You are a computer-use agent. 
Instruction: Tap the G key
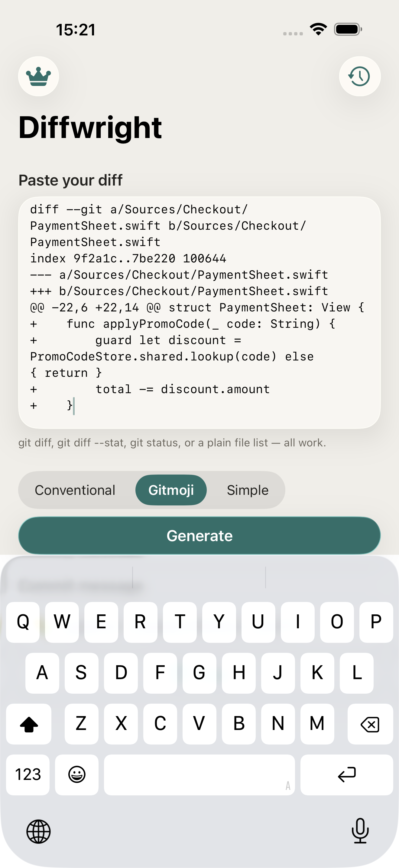pyautogui.click(x=199, y=673)
